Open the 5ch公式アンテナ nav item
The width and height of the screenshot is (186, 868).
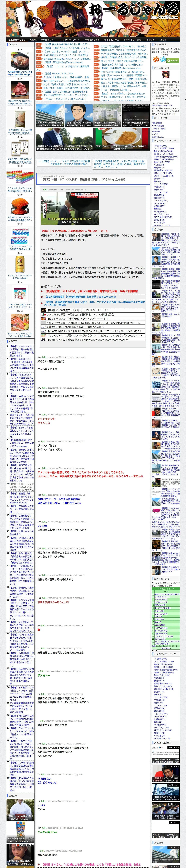tap(17, 40)
